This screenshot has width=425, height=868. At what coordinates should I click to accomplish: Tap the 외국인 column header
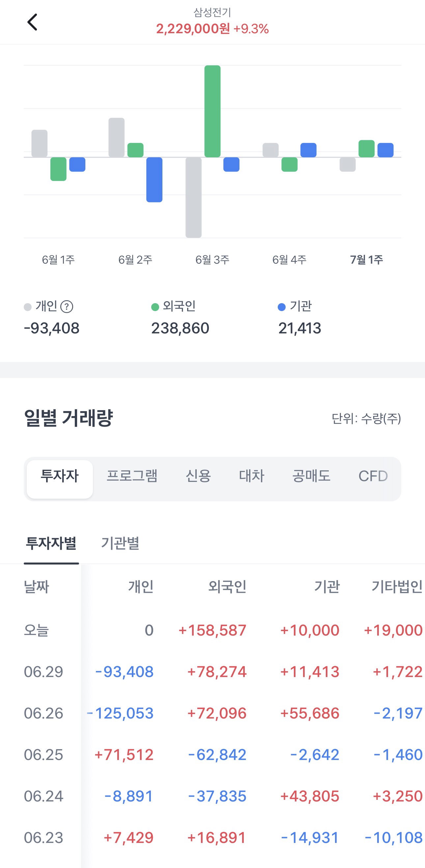(x=227, y=587)
